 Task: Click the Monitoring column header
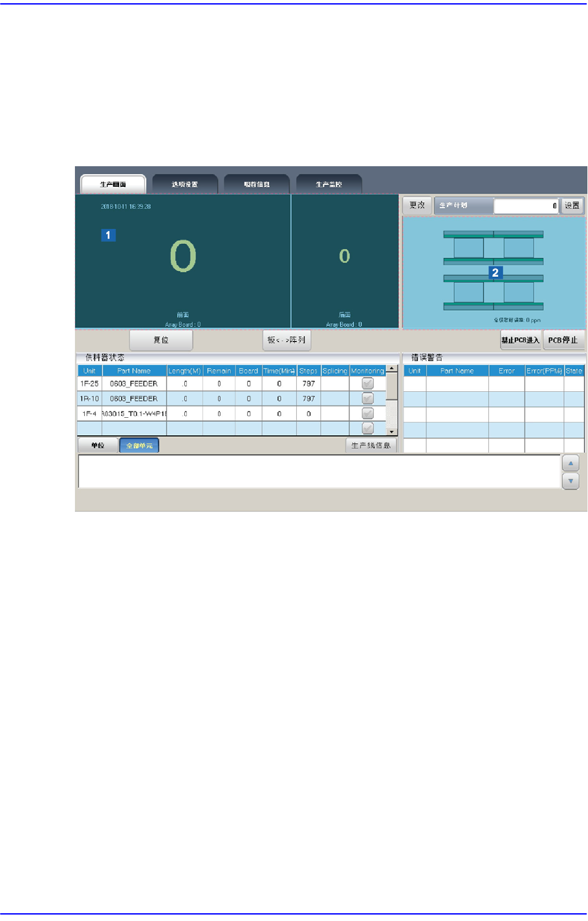tap(367, 371)
